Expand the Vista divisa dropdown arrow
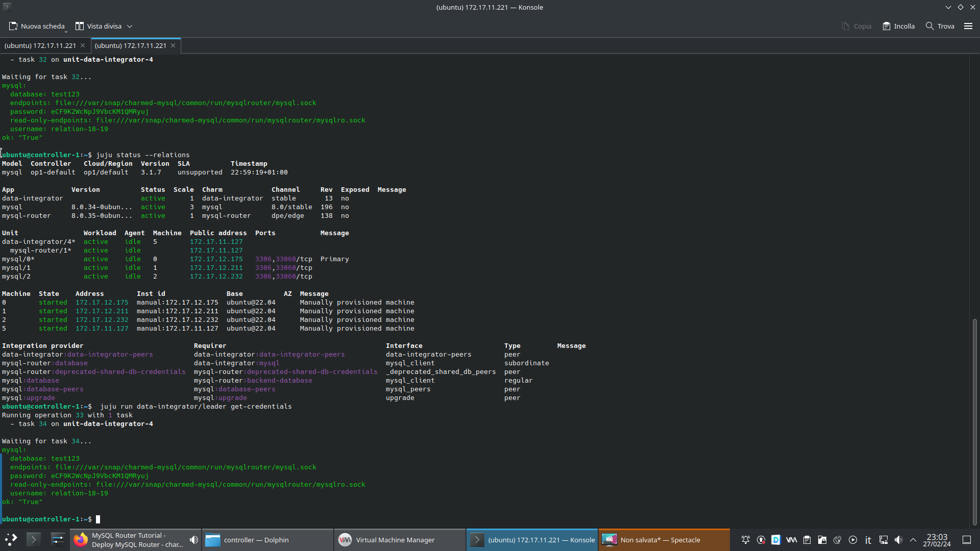The height and width of the screenshot is (551, 980). point(130,26)
